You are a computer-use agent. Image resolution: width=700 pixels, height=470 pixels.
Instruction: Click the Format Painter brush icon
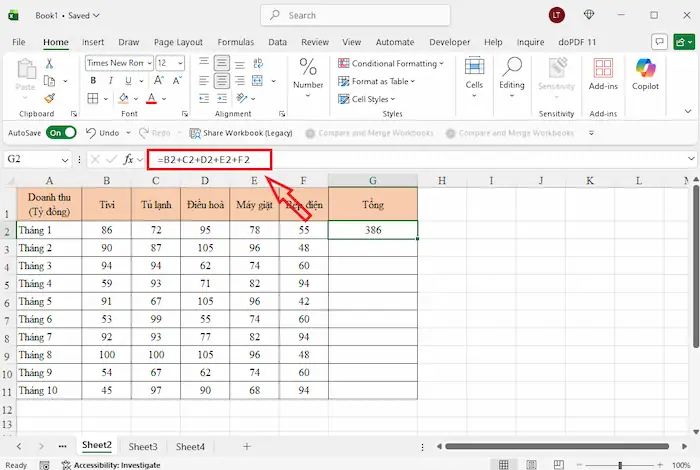[x=49, y=99]
